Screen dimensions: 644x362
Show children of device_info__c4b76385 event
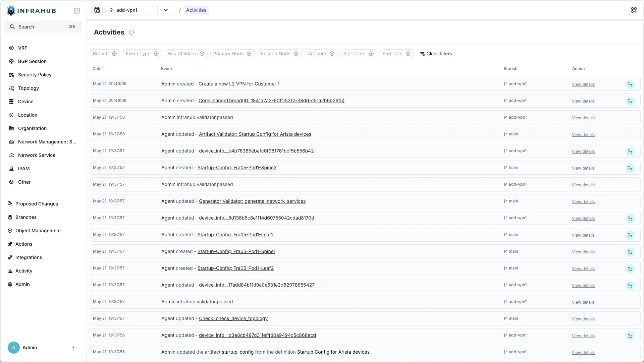tap(630, 152)
